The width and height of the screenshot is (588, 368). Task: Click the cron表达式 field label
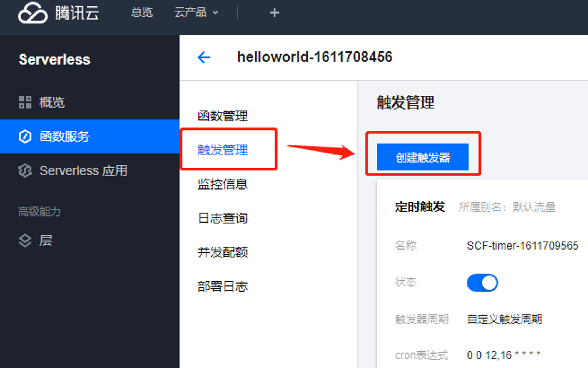tap(422, 355)
